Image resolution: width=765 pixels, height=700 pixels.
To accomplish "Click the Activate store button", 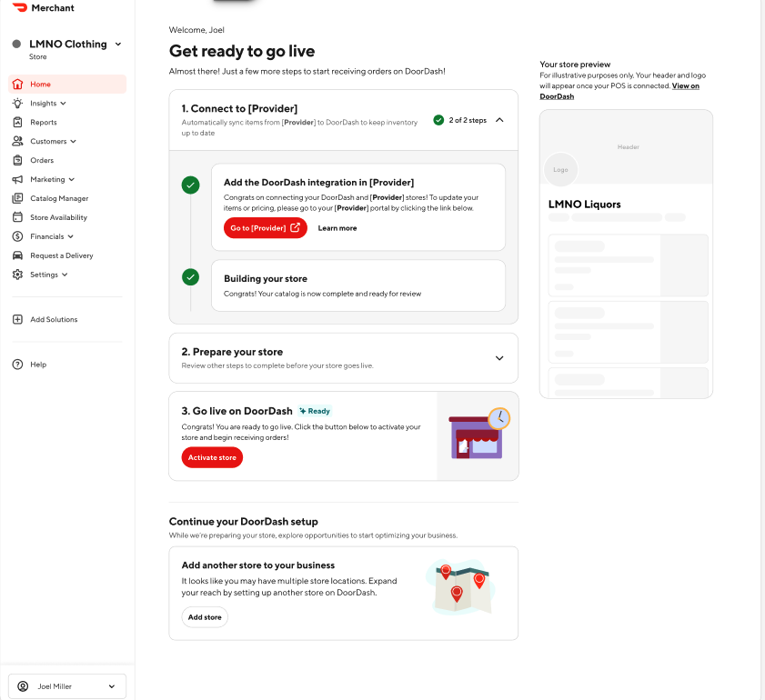I will [211, 457].
